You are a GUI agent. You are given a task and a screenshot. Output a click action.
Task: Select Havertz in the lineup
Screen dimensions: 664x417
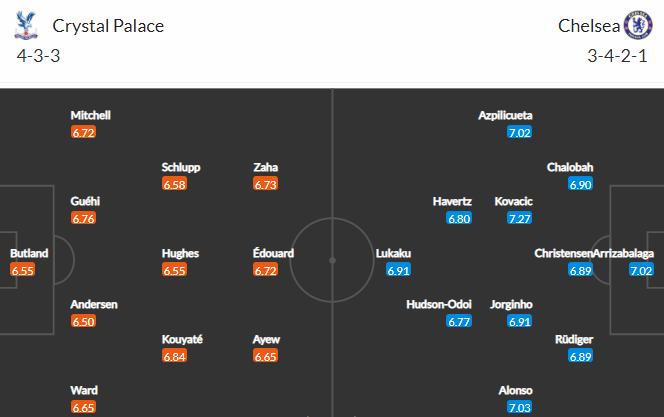(x=452, y=202)
